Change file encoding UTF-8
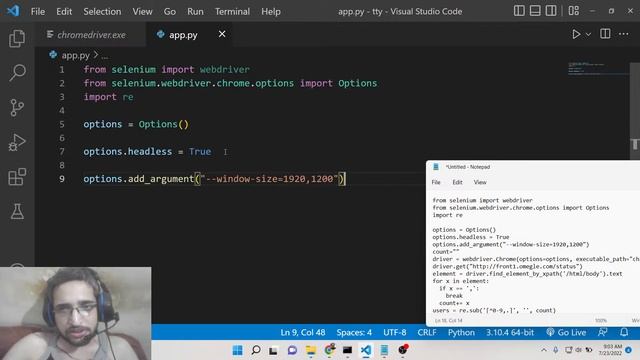The image size is (640, 360). 394,332
